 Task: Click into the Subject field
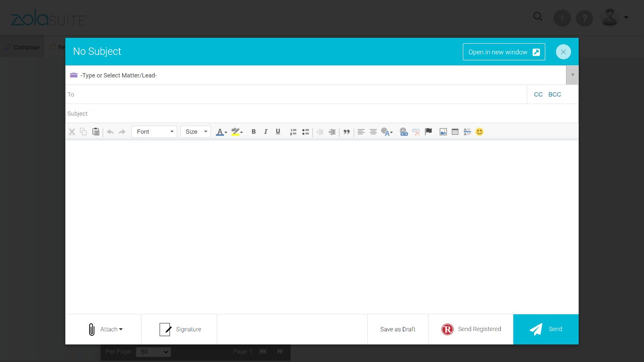pyautogui.click(x=322, y=113)
